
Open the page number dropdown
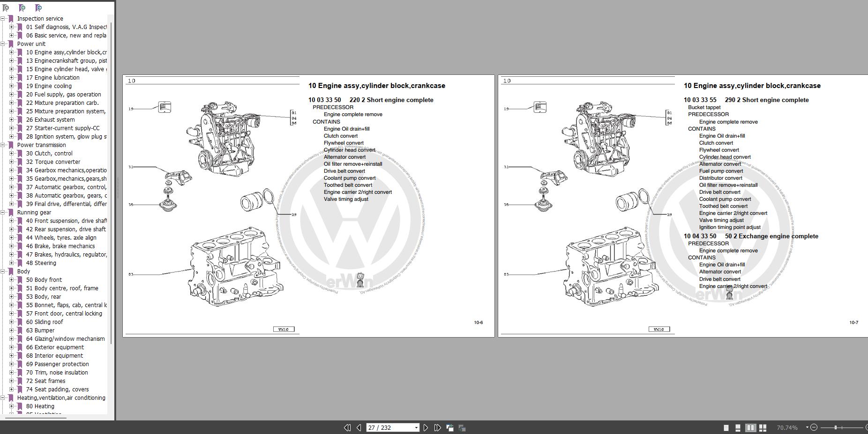click(416, 427)
